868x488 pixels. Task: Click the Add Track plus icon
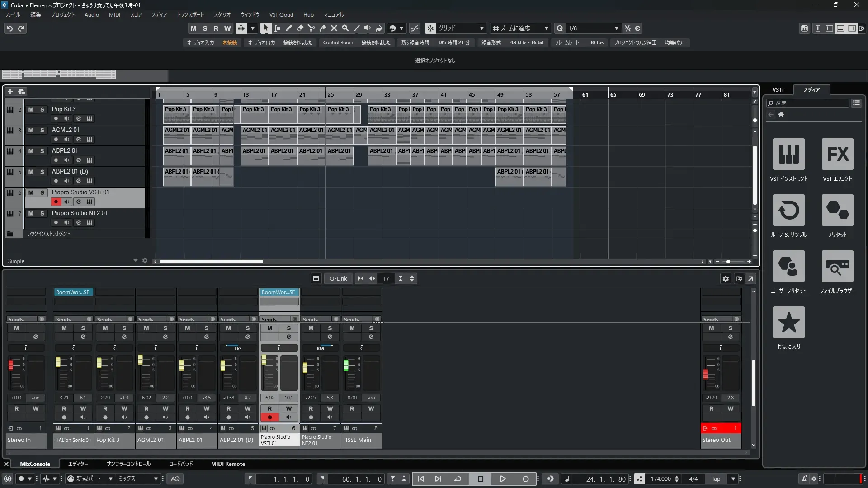(x=10, y=91)
